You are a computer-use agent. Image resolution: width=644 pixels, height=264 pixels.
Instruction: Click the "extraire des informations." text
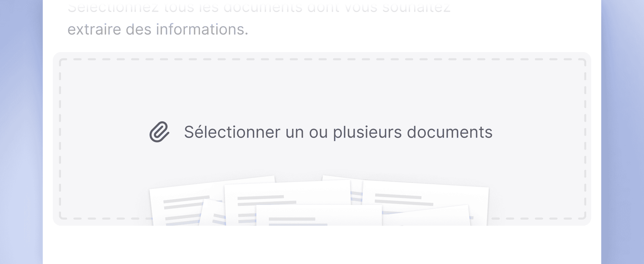tap(158, 30)
